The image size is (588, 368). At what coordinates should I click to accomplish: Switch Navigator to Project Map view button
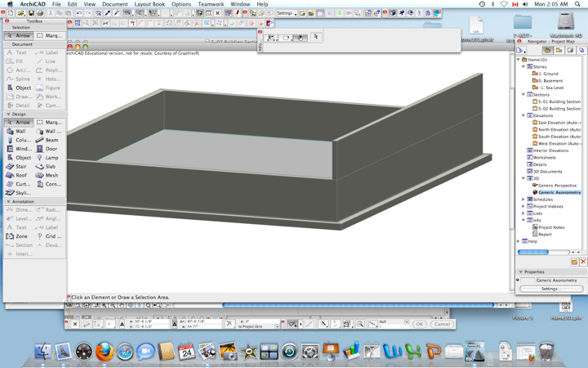click(x=547, y=50)
